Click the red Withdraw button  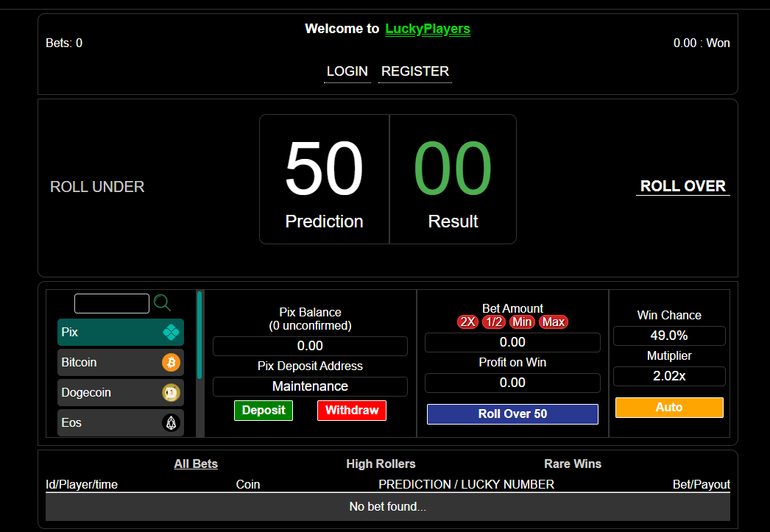[x=352, y=411]
